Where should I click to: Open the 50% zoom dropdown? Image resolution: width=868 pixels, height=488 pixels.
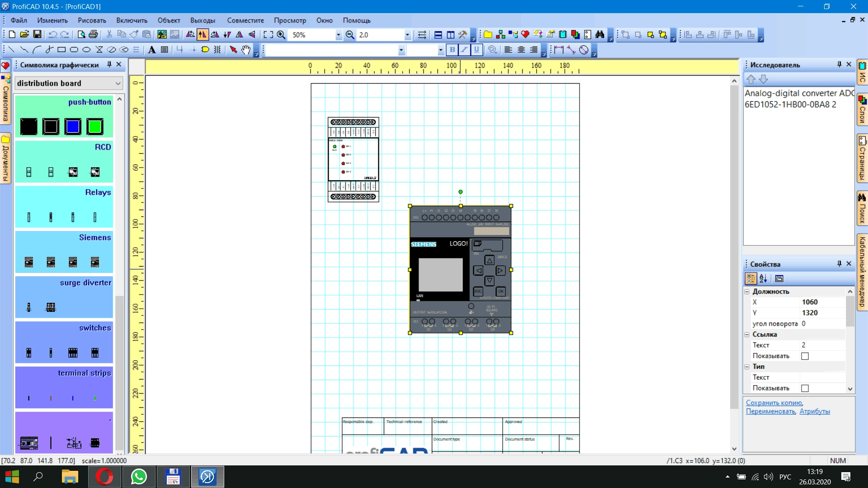[338, 35]
